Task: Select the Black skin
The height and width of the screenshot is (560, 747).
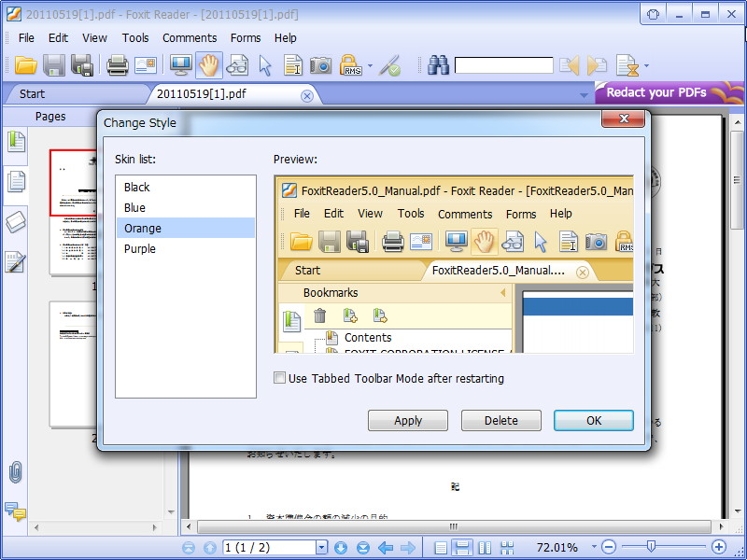Action: (x=186, y=188)
